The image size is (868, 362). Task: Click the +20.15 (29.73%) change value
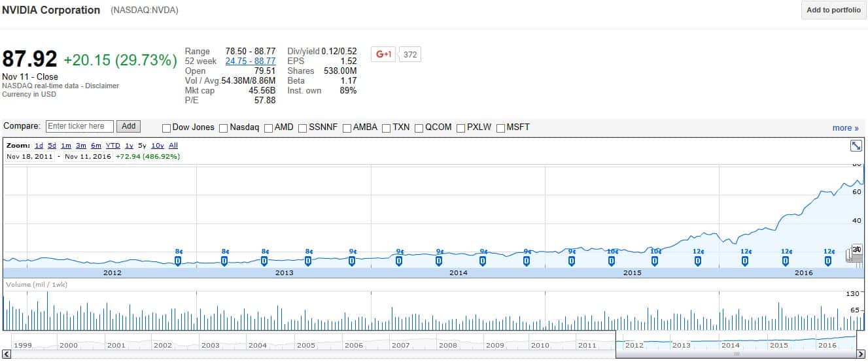pos(120,60)
